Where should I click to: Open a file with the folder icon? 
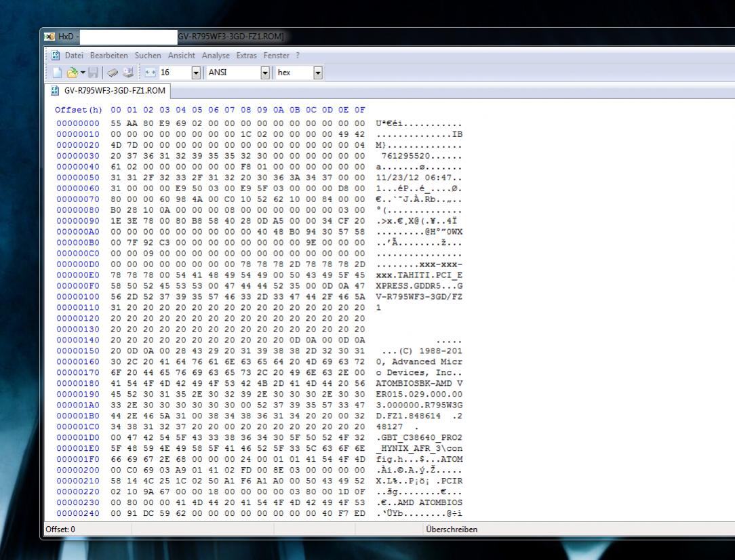coord(72,73)
